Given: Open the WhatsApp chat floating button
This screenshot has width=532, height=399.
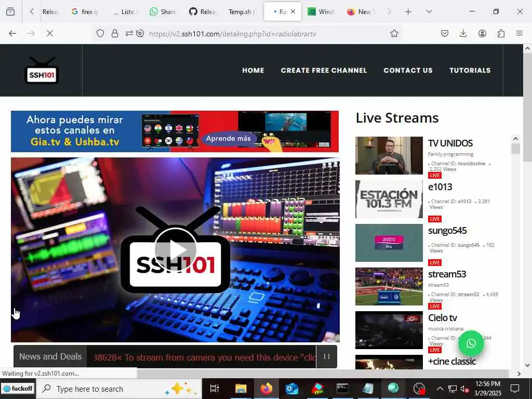Looking at the screenshot, I should click(471, 343).
